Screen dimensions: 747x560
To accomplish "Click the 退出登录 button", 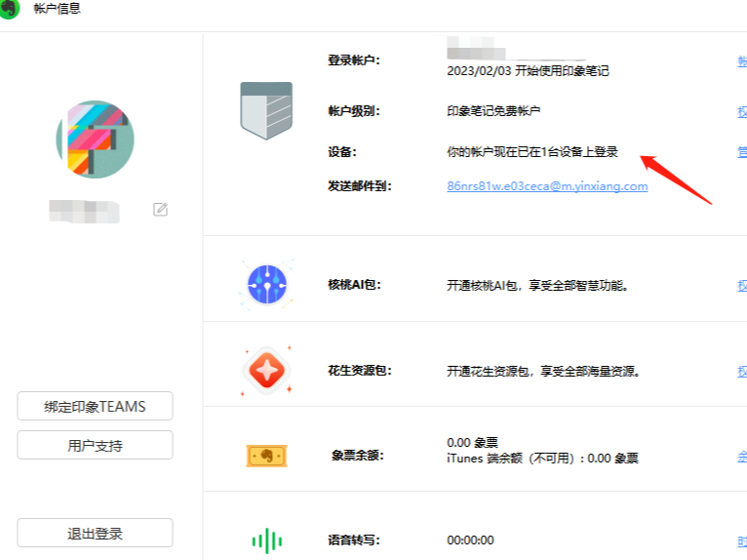I will pos(95,533).
